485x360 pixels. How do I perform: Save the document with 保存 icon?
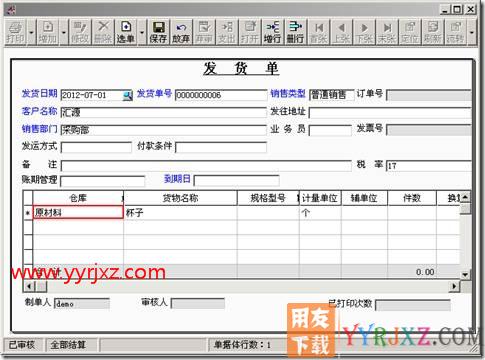(158, 32)
